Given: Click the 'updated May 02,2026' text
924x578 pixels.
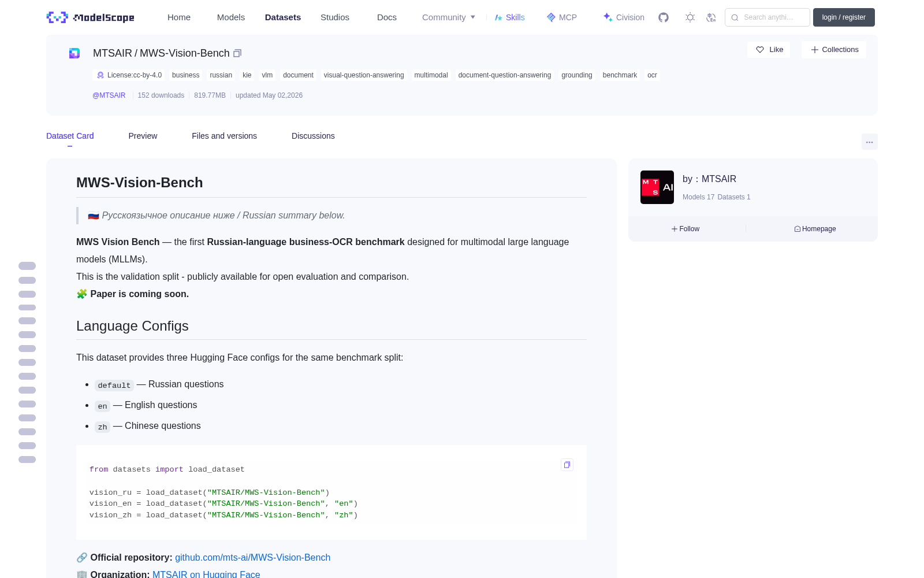Looking at the screenshot, I should click(269, 95).
